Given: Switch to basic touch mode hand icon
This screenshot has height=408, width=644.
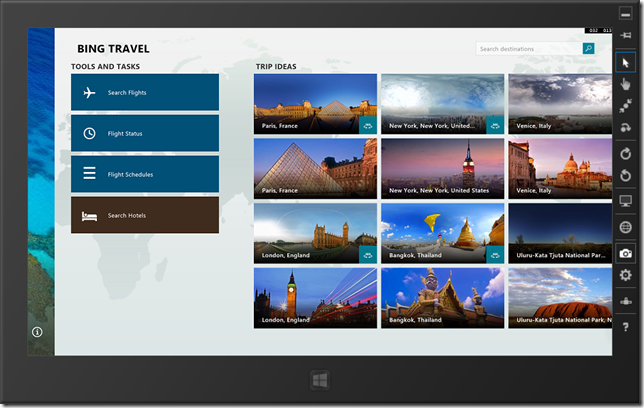Looking at the screenshot, I should [625, 84].
